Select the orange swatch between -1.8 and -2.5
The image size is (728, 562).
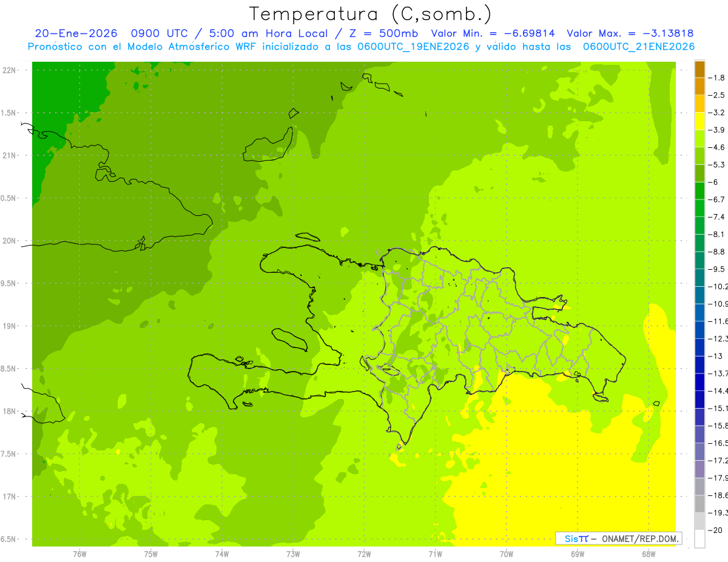(699, 87)
